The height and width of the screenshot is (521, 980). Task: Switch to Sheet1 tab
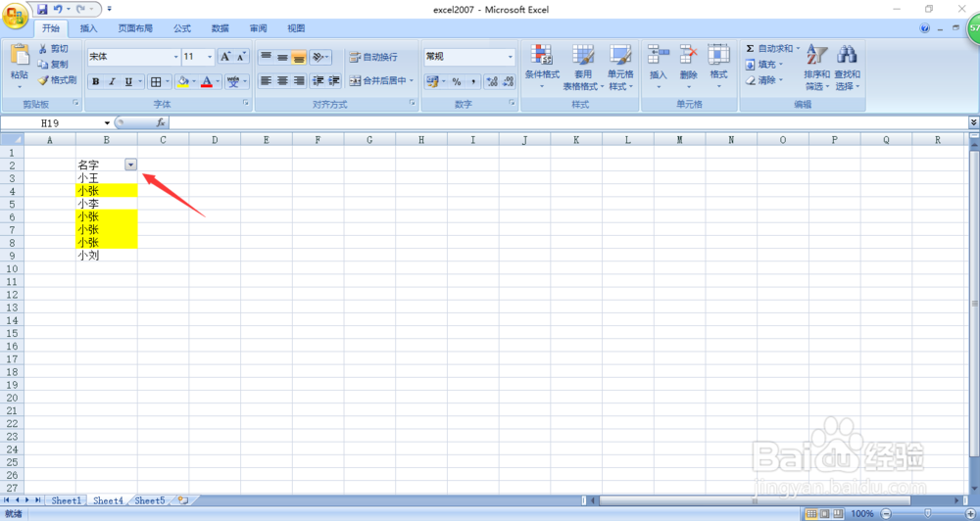click(x=67, y=500)
